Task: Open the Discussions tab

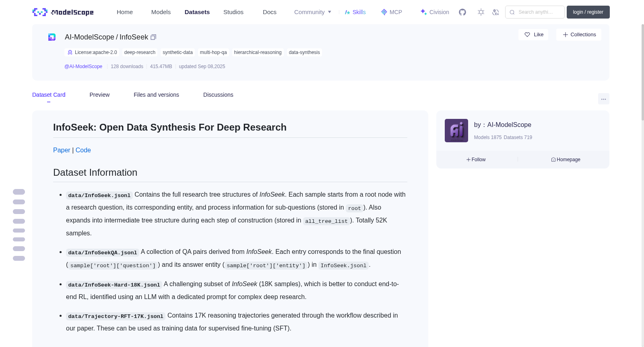Action: pyautogui.click(x=218, y=95)
